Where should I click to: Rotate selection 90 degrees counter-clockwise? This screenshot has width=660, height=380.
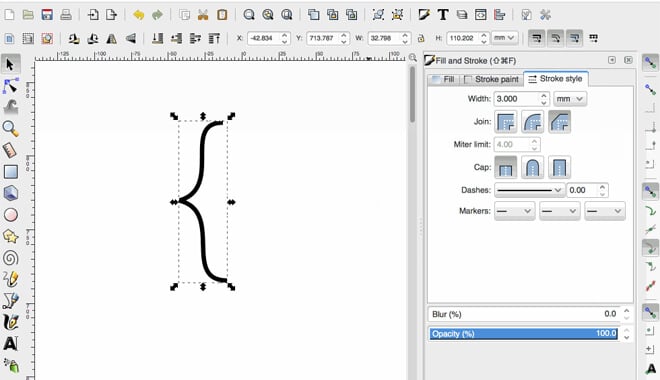[x=74, y=39]
